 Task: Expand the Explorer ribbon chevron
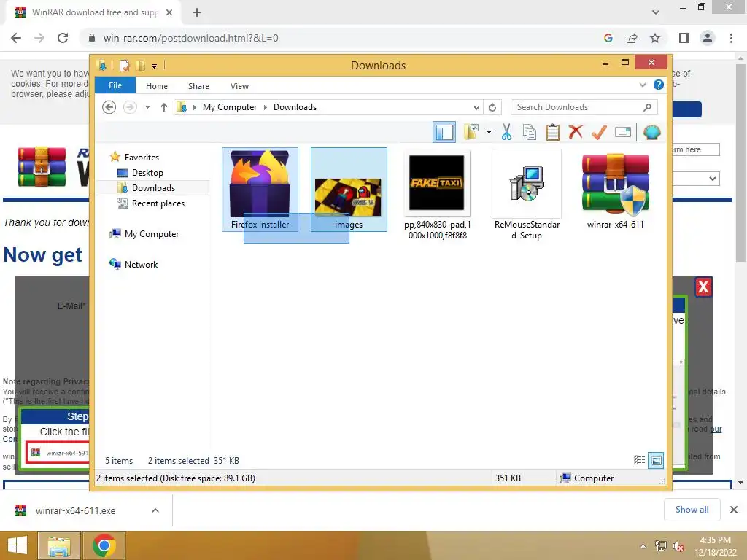coord(642,85)
